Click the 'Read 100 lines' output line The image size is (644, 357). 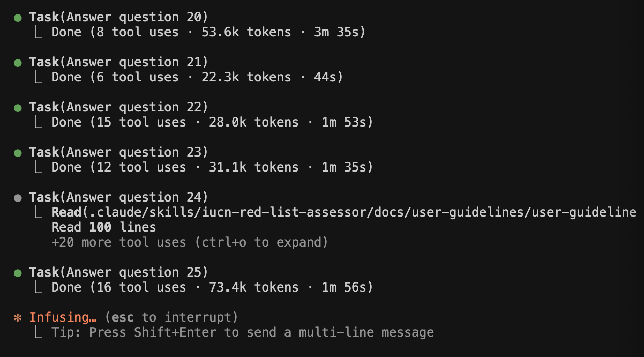pos(103,227)
